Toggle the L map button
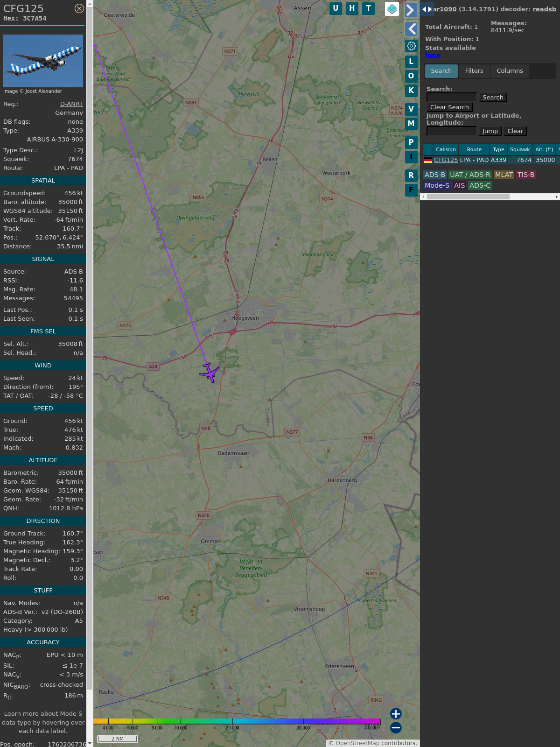Screen dimensions: 560x747 pos(411,62)
